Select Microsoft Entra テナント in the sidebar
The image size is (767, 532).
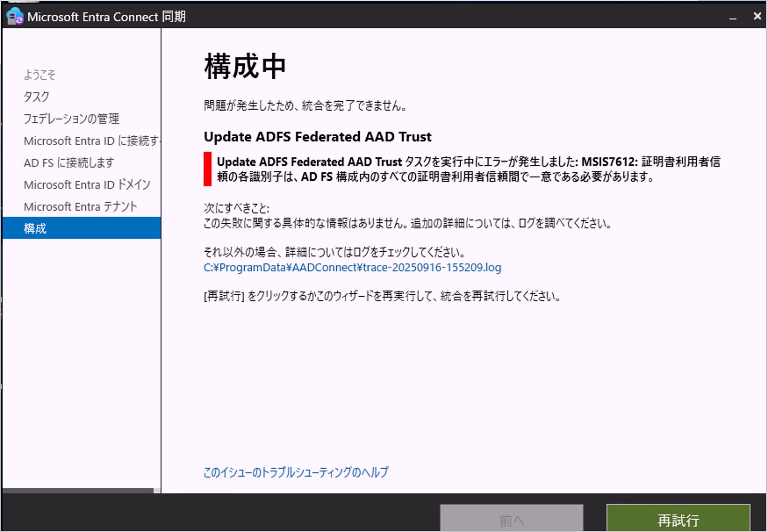click(80, 207)
